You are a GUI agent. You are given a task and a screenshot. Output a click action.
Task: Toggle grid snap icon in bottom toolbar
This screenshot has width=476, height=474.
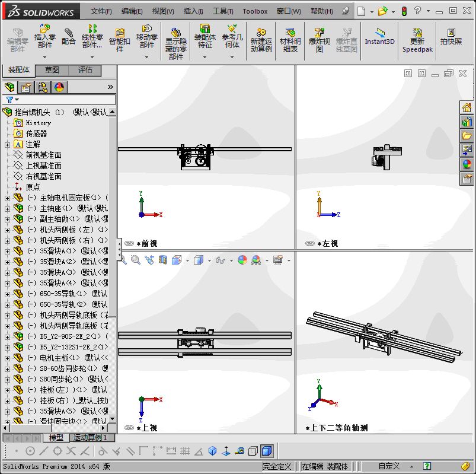tap(185, 451)
